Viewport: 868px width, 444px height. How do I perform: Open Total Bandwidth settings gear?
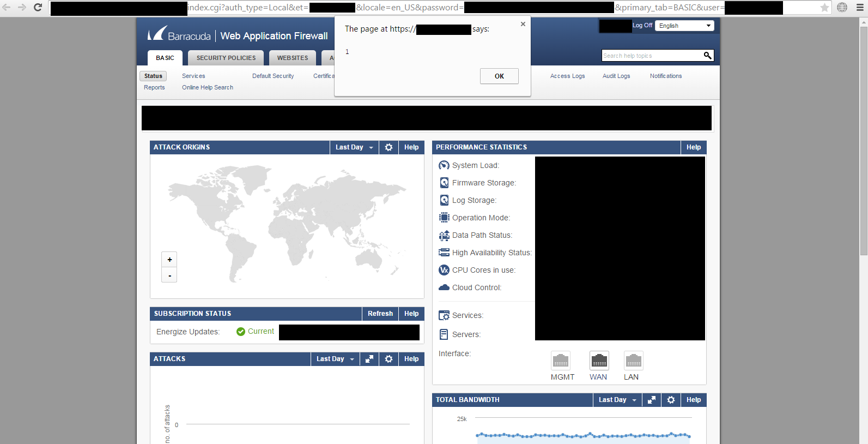(x=671, y=400)
